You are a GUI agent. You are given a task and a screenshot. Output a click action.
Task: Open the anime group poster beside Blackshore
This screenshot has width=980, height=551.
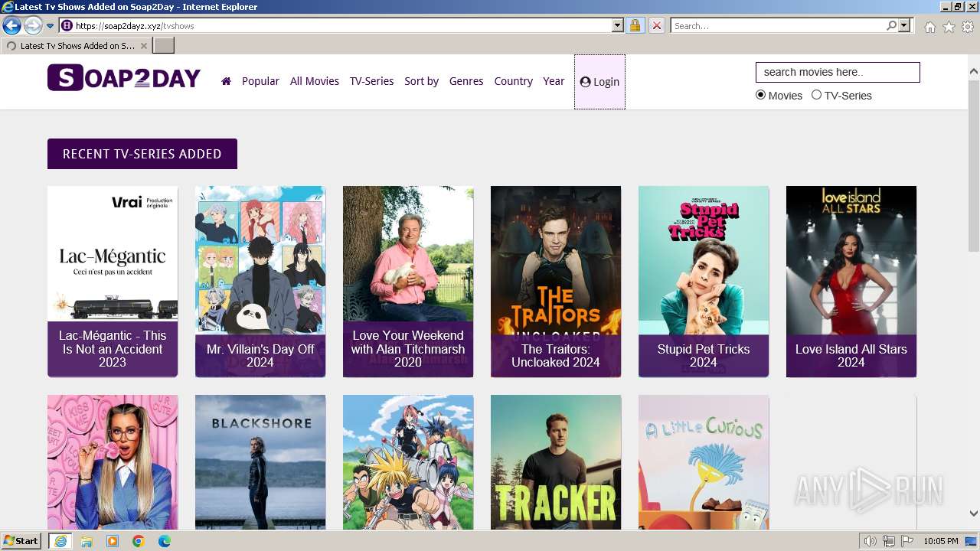tap(408, 462)
